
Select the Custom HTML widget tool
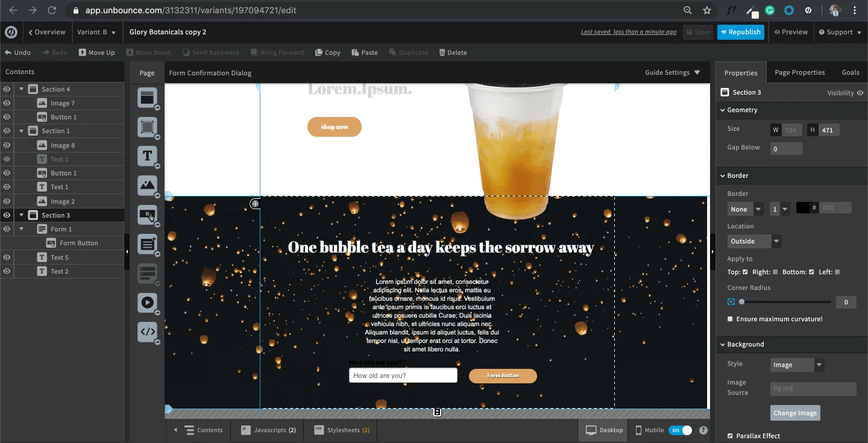pyautogui.click(x=147, y=331)
